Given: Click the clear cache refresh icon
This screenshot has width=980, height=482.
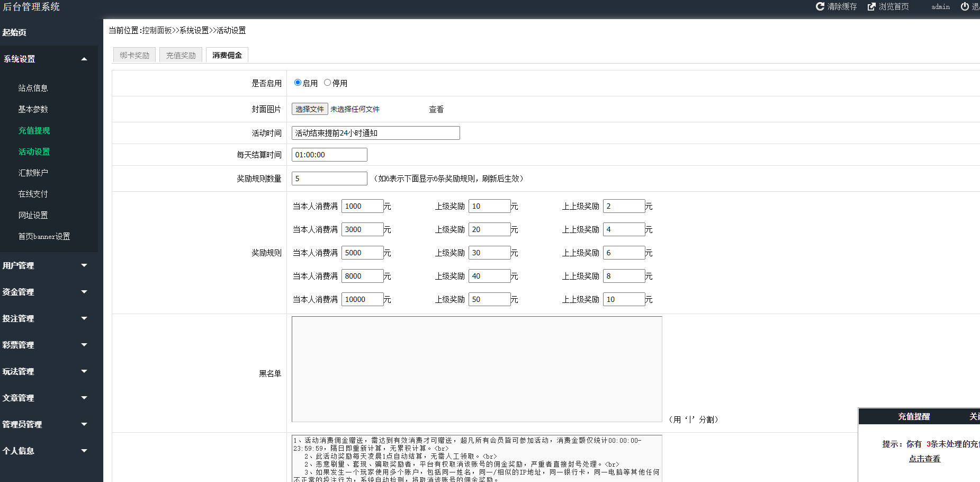Looking at the screenshot, I should tap(820, 6).
